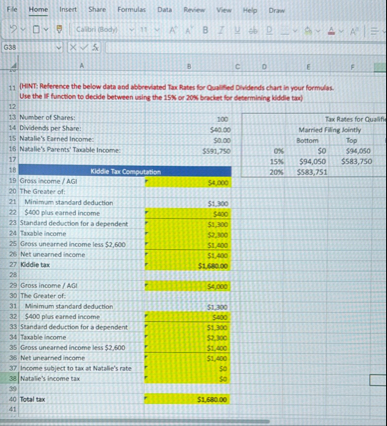Click the horizontal scrollbar at the bottom
Image resolution: width=387 pixels, height=426 pixels.
135,421
